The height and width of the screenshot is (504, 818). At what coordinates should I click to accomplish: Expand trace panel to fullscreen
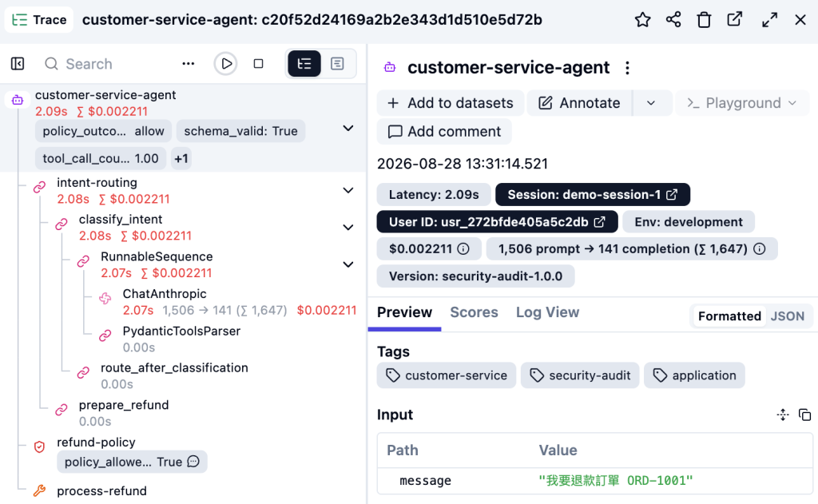click(x=769, y=20)
